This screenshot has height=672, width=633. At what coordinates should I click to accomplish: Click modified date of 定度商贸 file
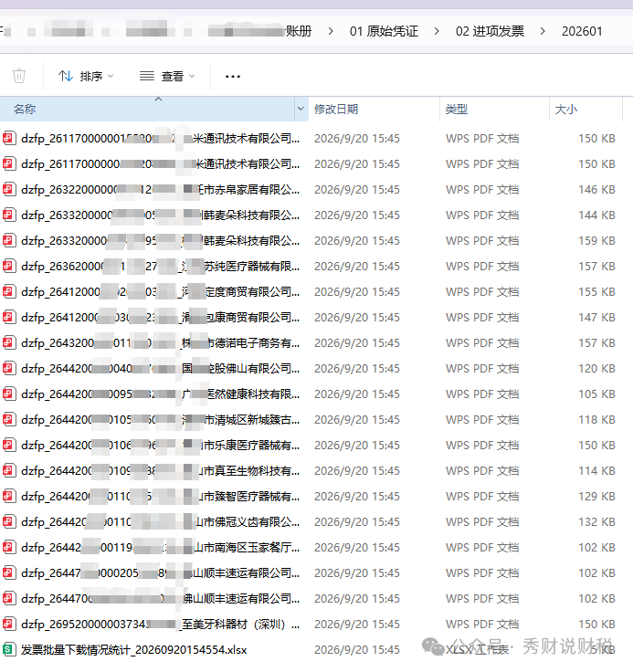pos(357,292)
